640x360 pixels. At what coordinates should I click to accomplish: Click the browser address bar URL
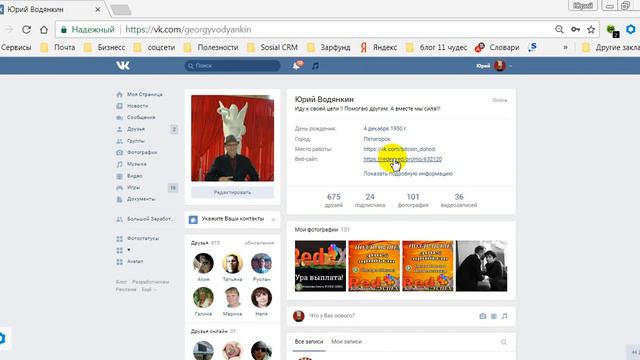(188, 29)
